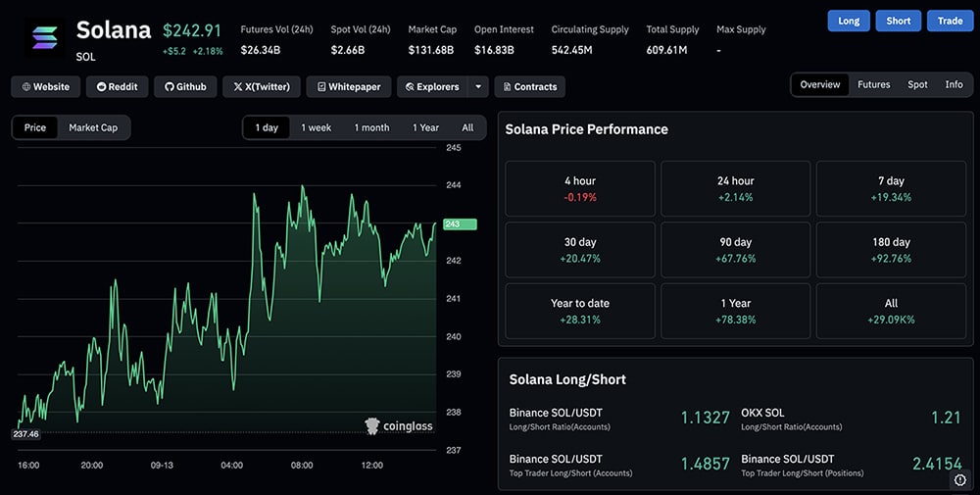
Task: Click the Solana Long/Short heading
Action: pos(567,379)
